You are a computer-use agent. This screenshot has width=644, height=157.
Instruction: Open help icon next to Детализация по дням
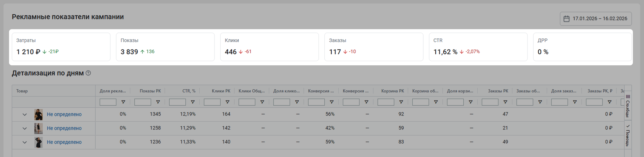88,73
